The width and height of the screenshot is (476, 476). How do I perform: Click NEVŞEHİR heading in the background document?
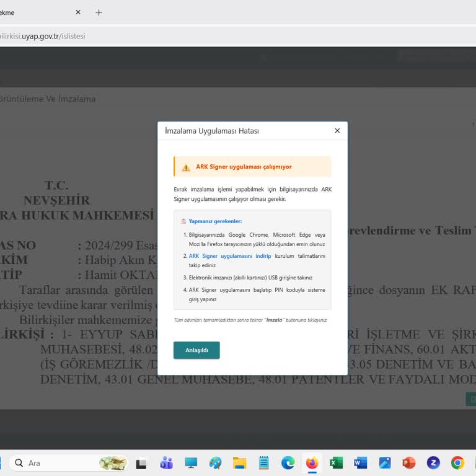pyautogui.click(x=56, y=200)
